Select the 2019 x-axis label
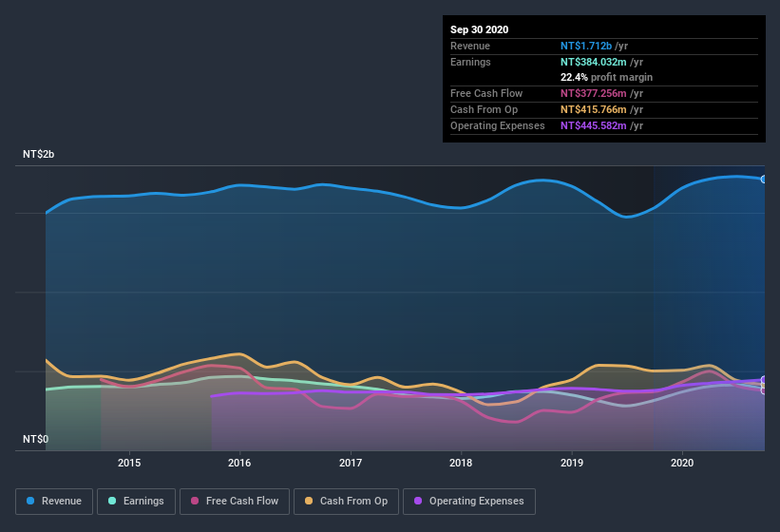Viewport: 780px width, 532px height. [x=572, y=463]
